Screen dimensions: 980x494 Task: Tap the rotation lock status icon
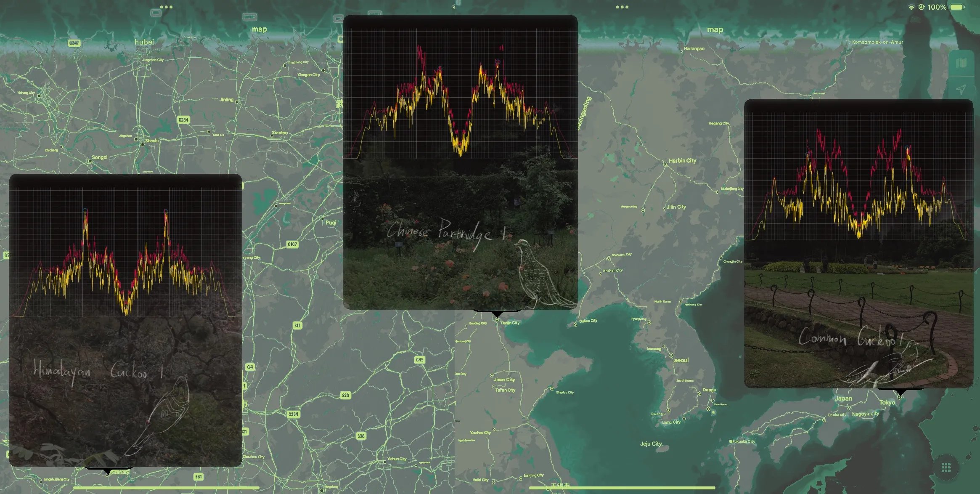(x=921, y=7)
